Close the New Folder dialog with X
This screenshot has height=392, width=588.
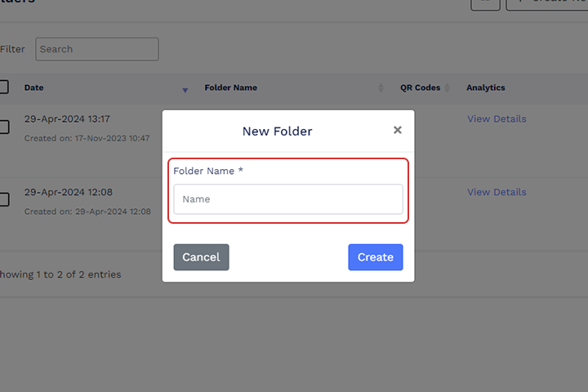point(398,130)
